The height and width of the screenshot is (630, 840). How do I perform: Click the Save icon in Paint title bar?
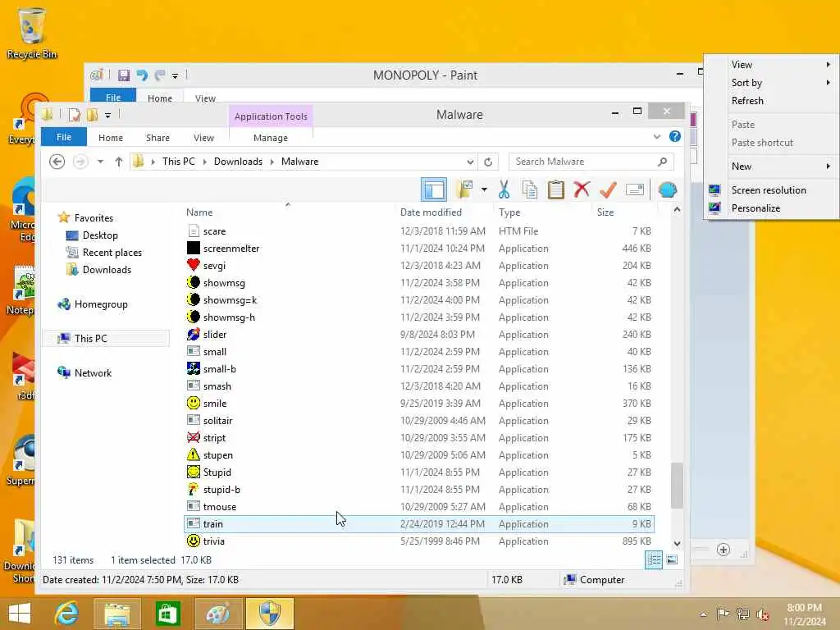tap(124, 75)
